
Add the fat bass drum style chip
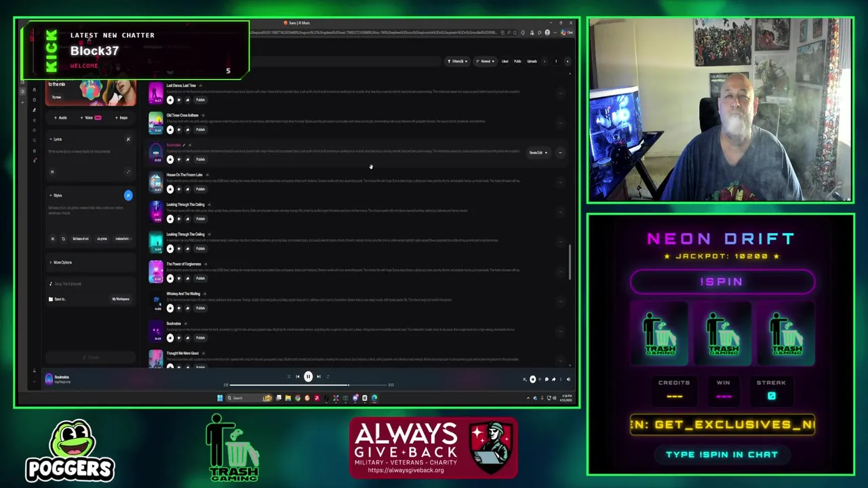[x=81, y=239]
